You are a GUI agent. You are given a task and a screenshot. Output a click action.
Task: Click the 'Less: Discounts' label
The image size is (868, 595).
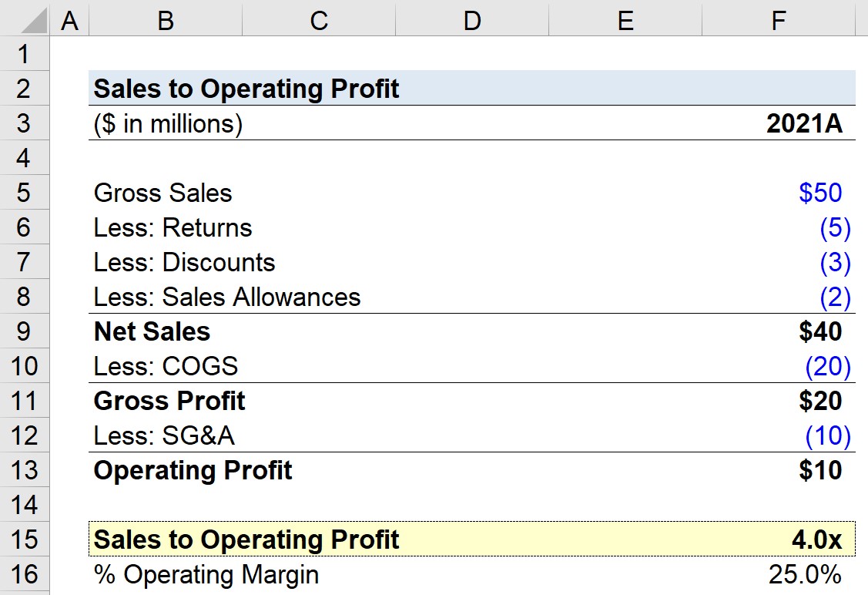184,263
